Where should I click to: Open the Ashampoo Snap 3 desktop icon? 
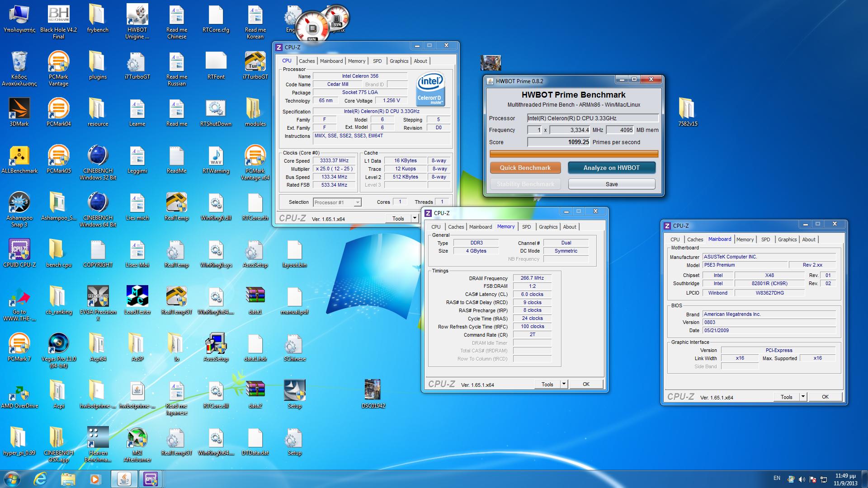pyautogui.click(x=19, y=210)
